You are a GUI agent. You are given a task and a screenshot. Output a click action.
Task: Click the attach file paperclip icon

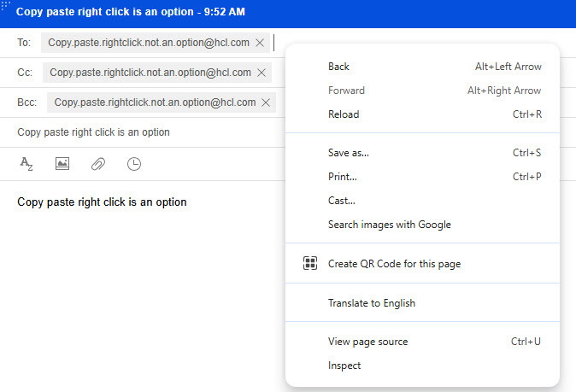tap(98, 164)
